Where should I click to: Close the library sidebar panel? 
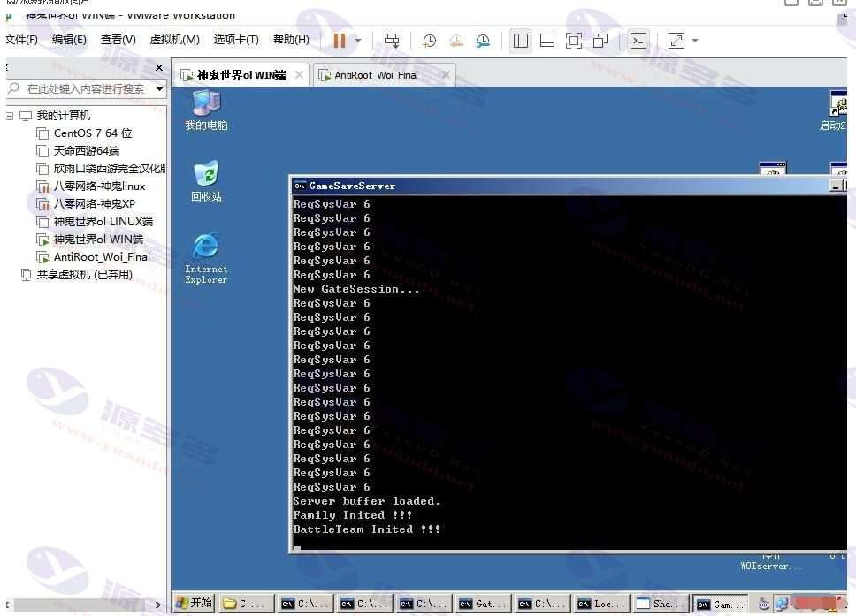pos(159,68)
